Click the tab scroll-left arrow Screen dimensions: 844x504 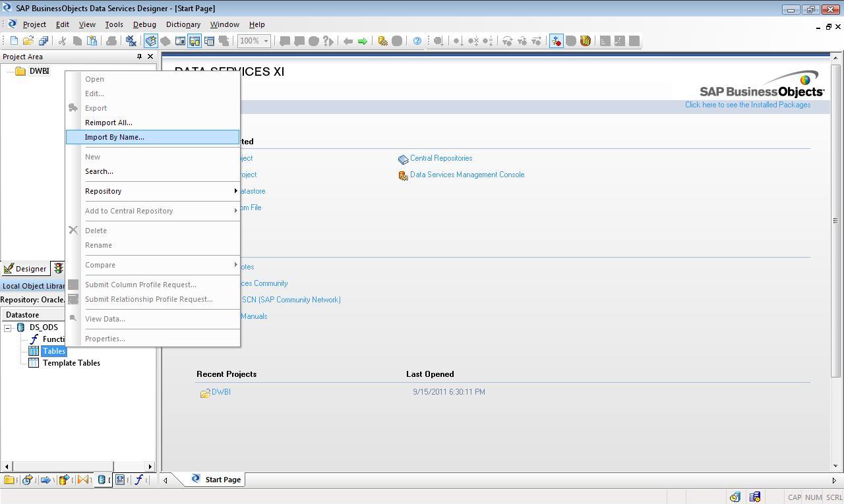coord(166,480)
